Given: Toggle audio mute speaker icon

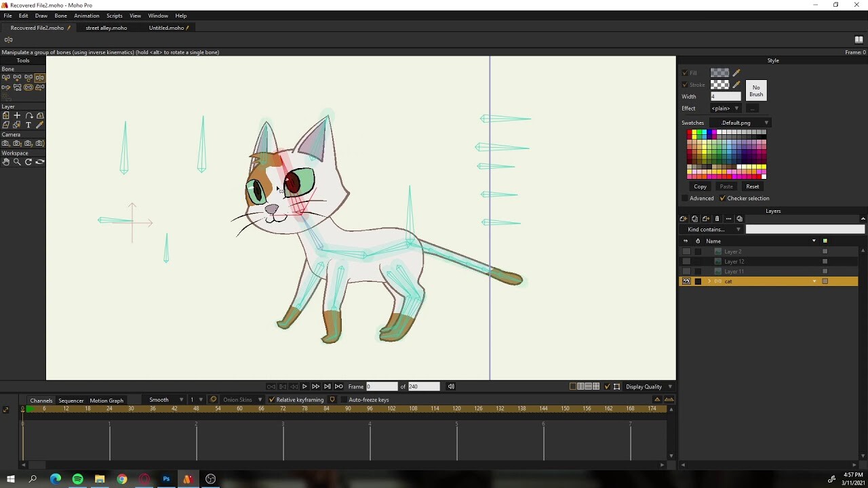Looking at the screenshot, I should pos(451,386).
